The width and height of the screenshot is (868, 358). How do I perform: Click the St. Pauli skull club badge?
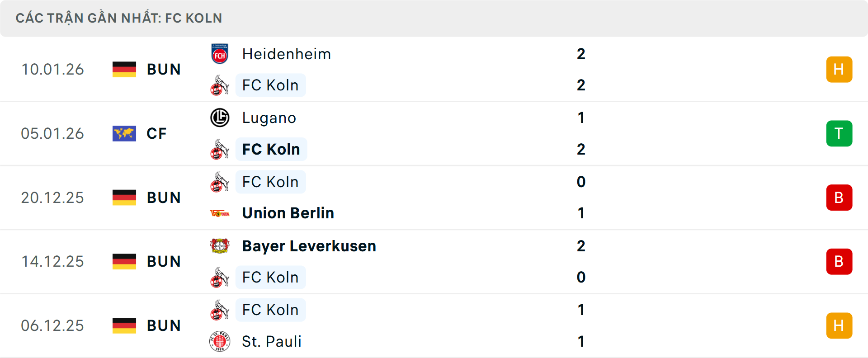tap(220, 342)
